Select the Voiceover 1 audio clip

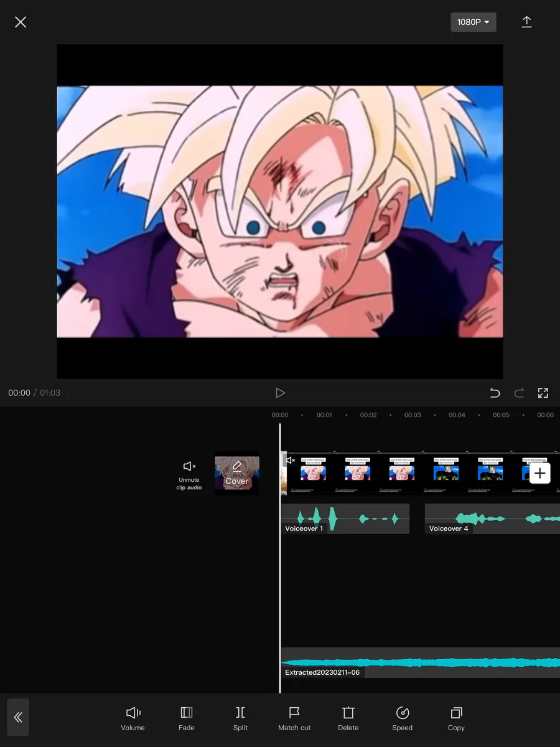pyautogui.click(x=345, y=519)
